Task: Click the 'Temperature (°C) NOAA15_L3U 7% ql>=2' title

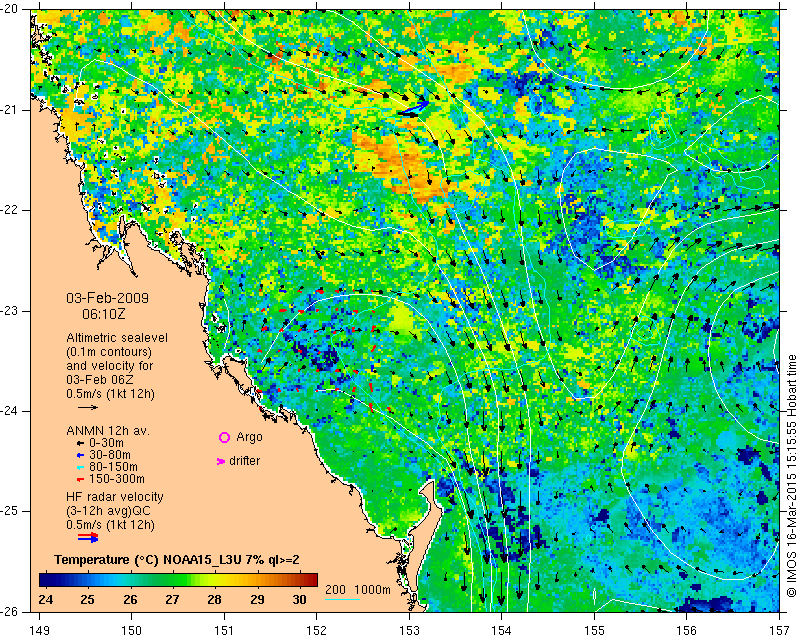Action: click(177, 560)
